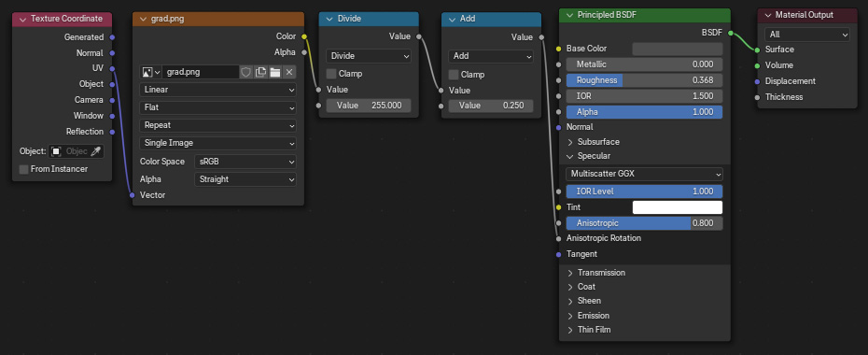Unlink grad.png with the X icon

pos(289,72)
